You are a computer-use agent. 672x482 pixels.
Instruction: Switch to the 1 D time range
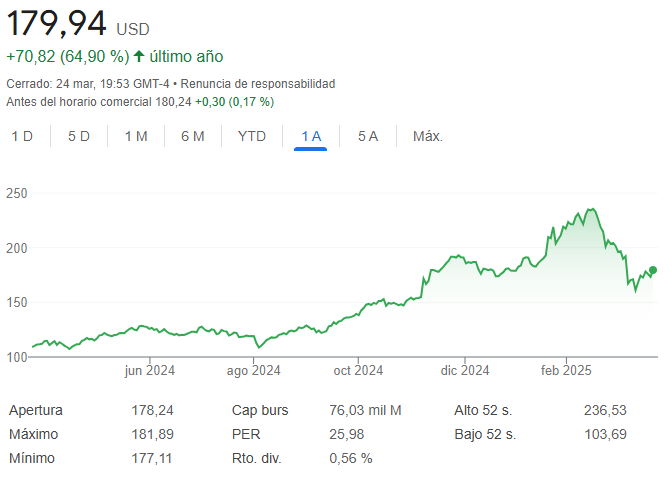tap(22, 136)
